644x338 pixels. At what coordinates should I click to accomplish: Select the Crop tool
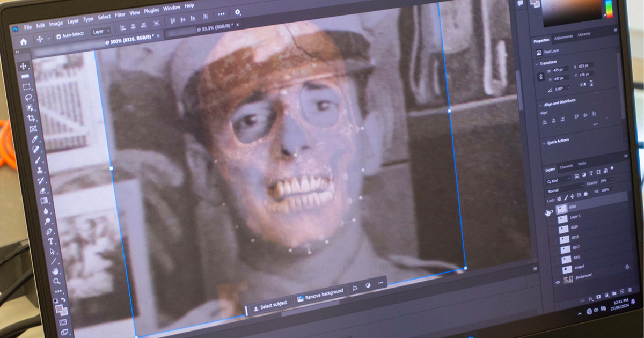[x=31, y=117]
